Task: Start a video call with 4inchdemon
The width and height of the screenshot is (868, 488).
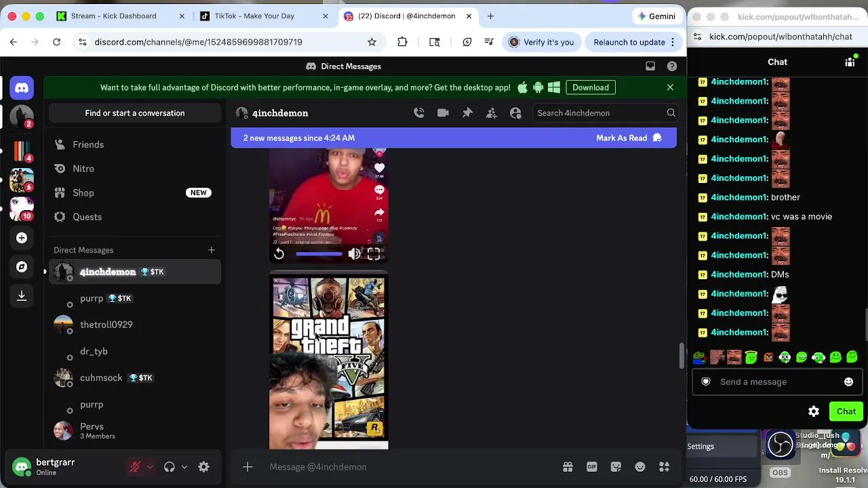Action: (443, 113)
